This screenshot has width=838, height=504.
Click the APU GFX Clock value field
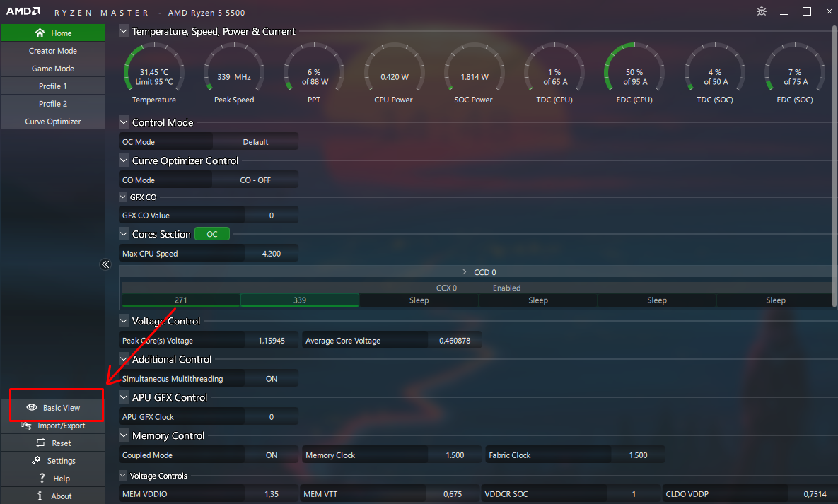272,416
